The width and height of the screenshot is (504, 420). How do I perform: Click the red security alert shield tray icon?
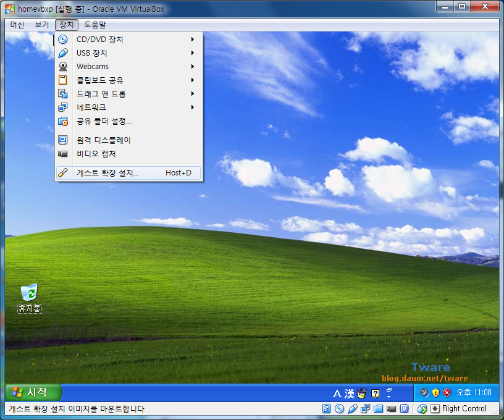pyautogui.click(x=447, y=392)
